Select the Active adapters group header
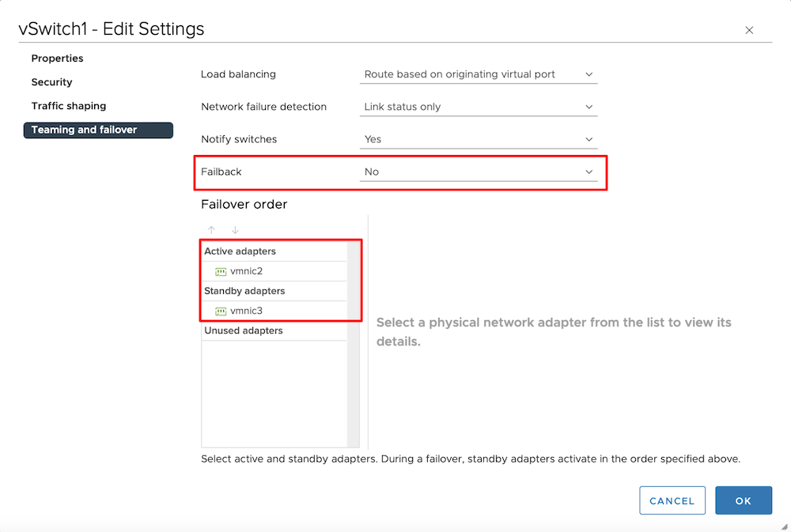Image resolution: width=791 pixels, height=532 pixels. 240,251
